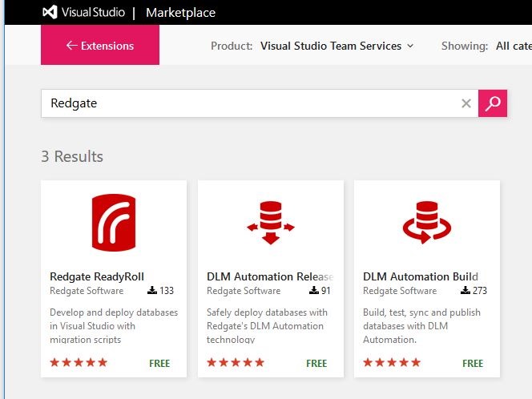532x399 pixels.
Task: Open the DLM Automation Release title link
Action: coord(269,276)
